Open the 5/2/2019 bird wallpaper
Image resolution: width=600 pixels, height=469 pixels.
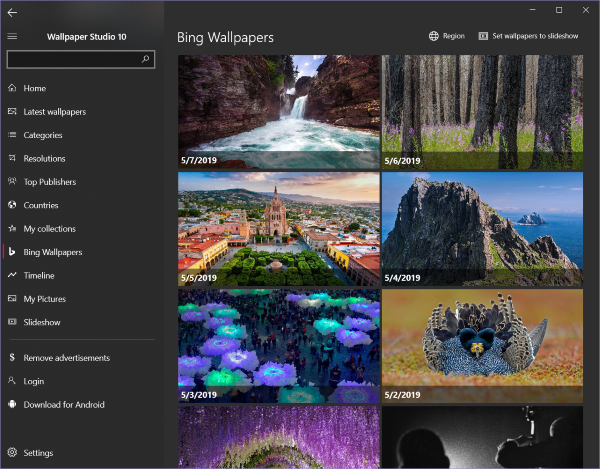[x=483, y=346]
